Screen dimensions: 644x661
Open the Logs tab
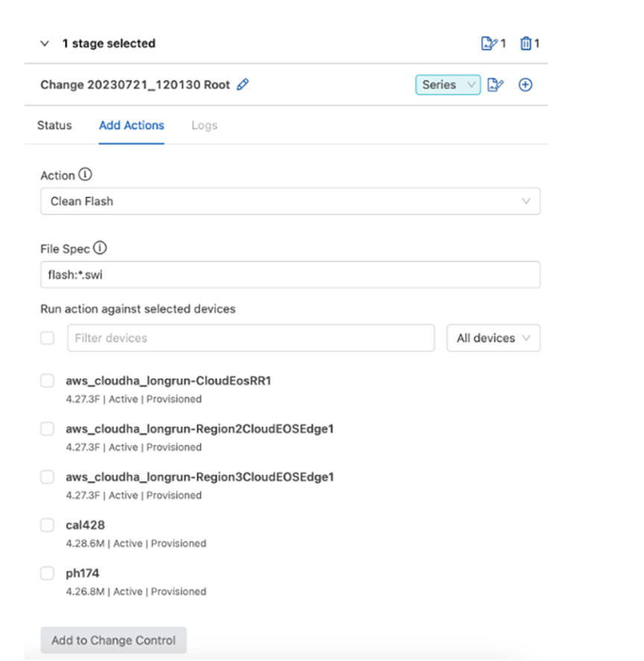point(204,125)
